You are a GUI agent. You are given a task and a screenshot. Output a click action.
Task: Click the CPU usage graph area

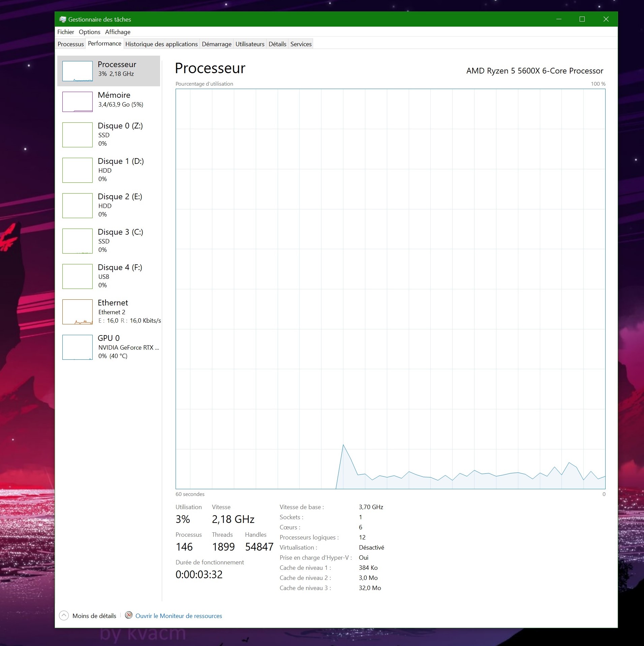390,289
